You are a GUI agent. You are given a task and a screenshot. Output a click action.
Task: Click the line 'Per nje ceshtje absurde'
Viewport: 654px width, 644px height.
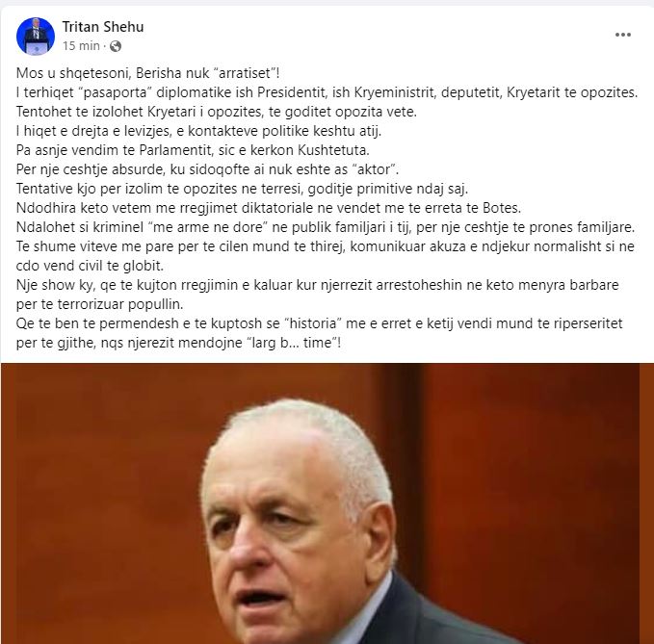[x=208, y=169]
